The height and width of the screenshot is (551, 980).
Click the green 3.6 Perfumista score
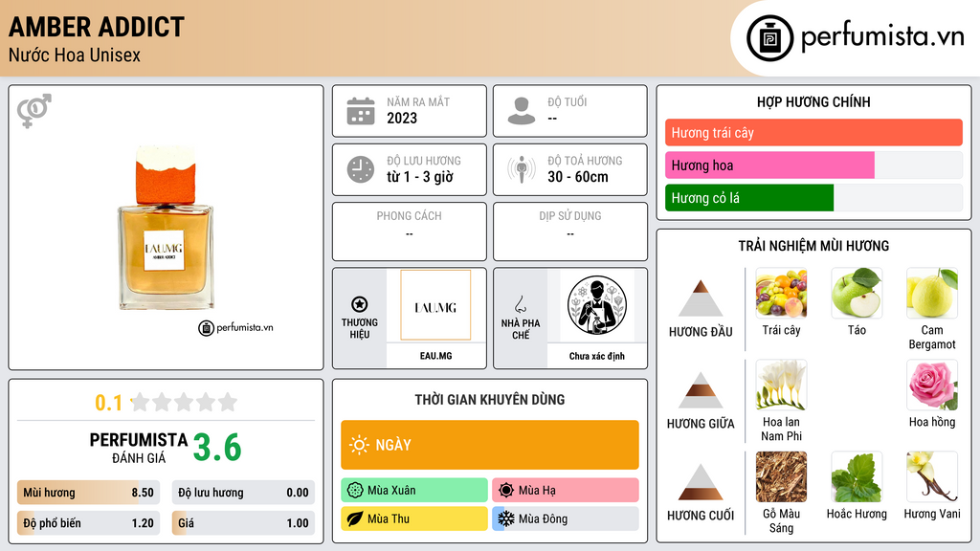pos(217,448)
